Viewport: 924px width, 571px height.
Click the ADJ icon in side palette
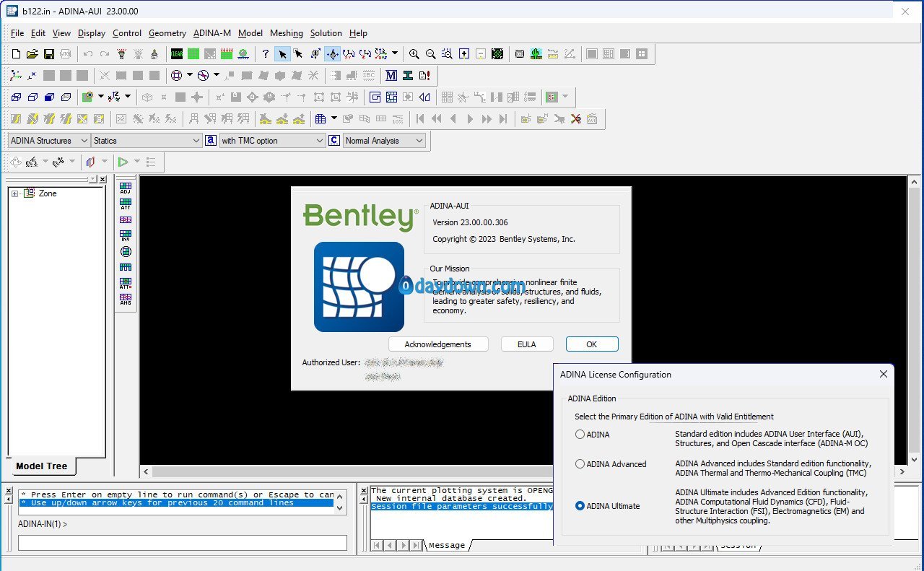click(126, 188)
